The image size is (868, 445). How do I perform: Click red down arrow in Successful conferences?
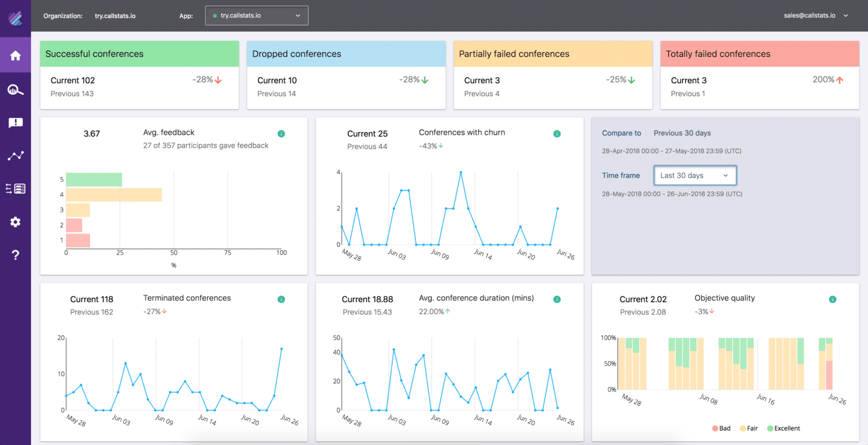(x=218, y=80)
